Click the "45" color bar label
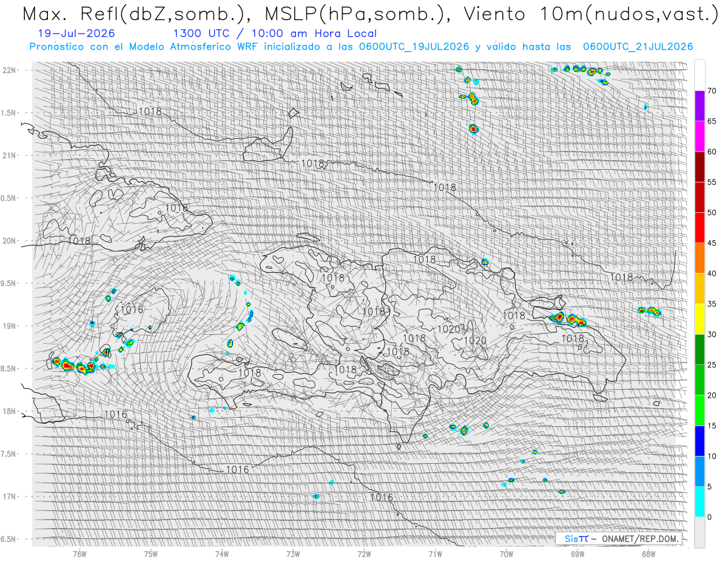The height and width of the screenshot is (562, 728). coord(712,243)
